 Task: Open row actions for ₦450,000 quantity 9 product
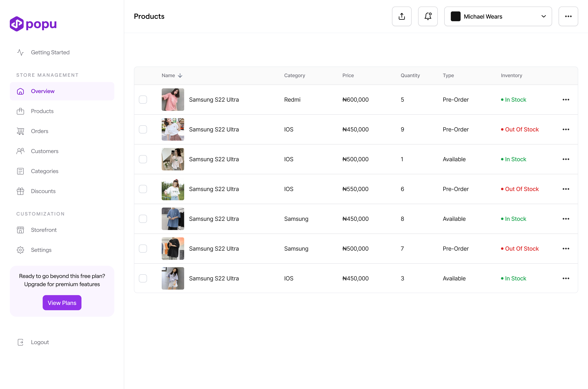coord(566,129)
